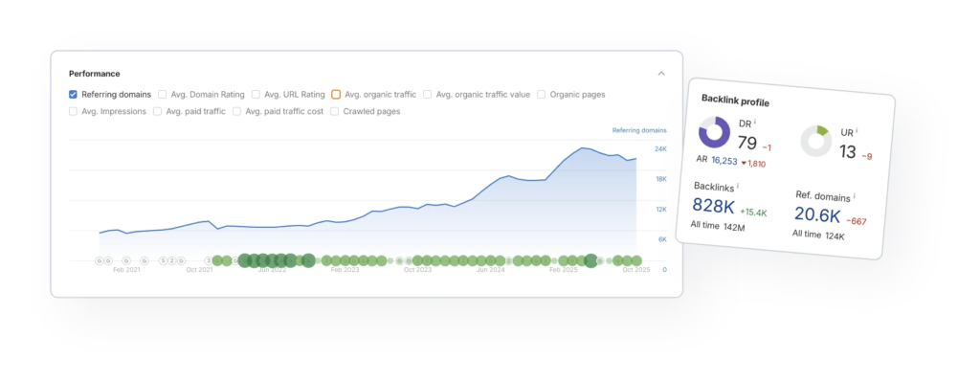
Task: Click the Backlink profile heading
Action: (x=735, y=101)
